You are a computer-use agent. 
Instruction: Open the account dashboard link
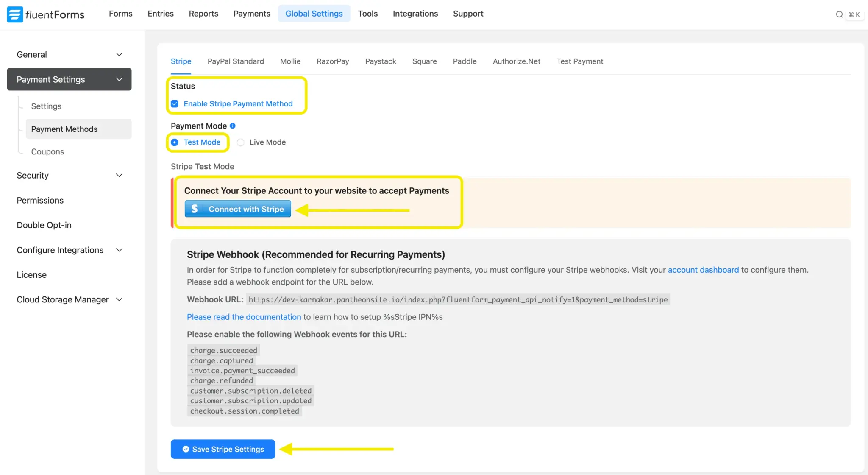703,270
